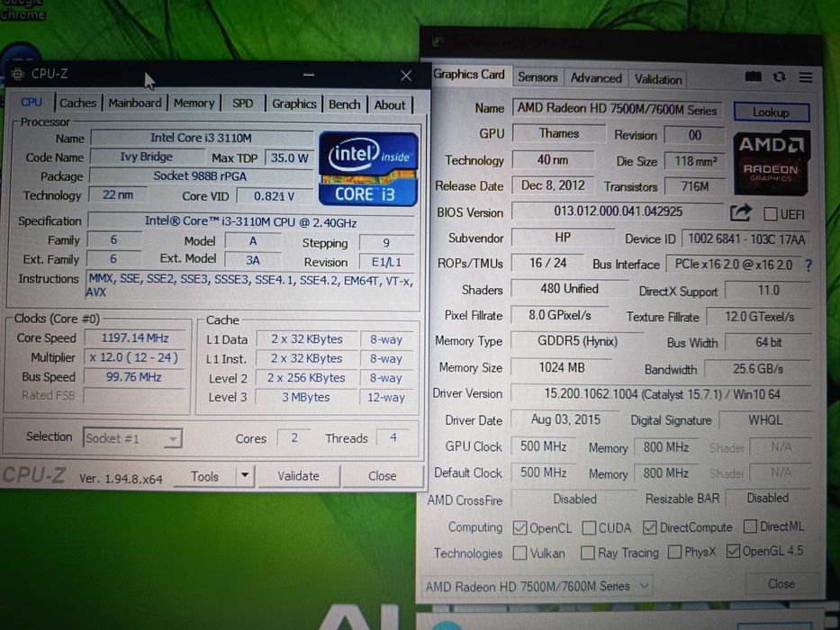Toggle the DirectML checkbox

(x=750, y=526)
